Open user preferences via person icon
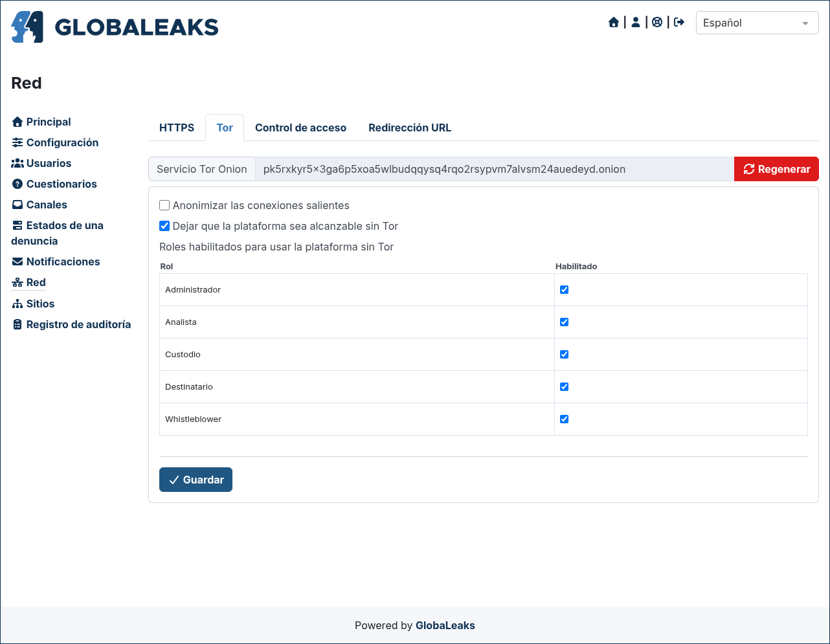830x644 pixels. 636,23
